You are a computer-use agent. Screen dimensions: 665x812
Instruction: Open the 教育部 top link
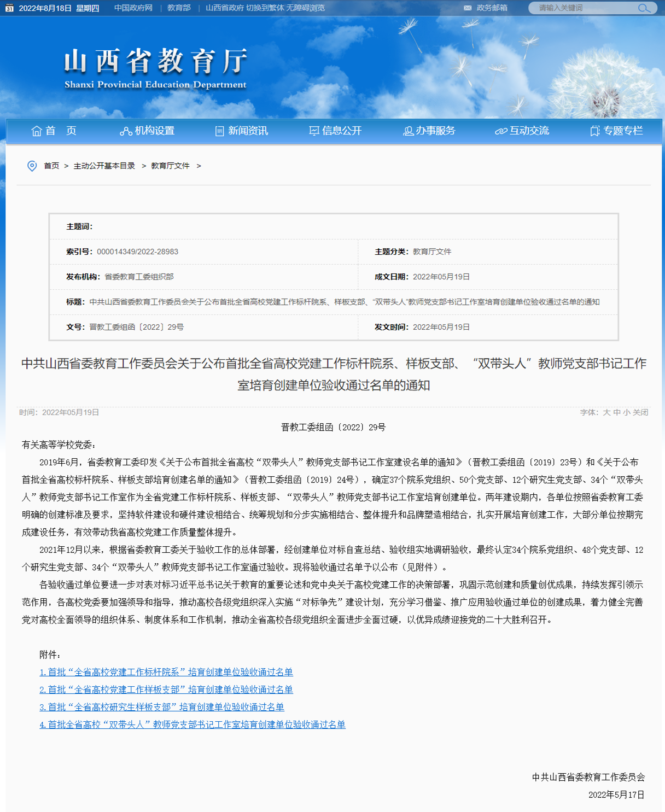tap(179, 8)
